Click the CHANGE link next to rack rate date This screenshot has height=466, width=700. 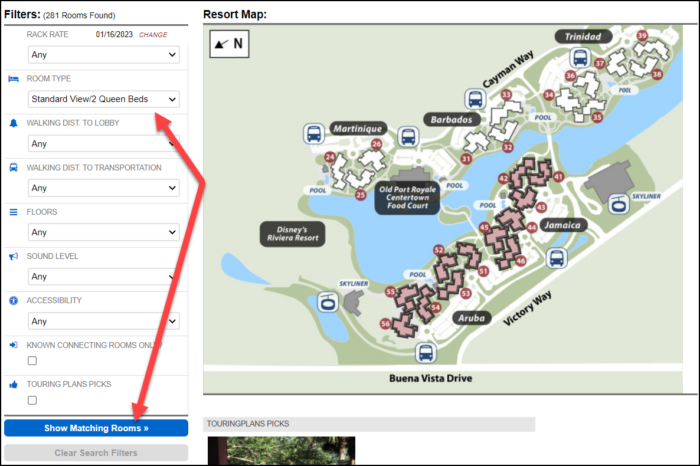pyautogui.click(x=153, y=35)
